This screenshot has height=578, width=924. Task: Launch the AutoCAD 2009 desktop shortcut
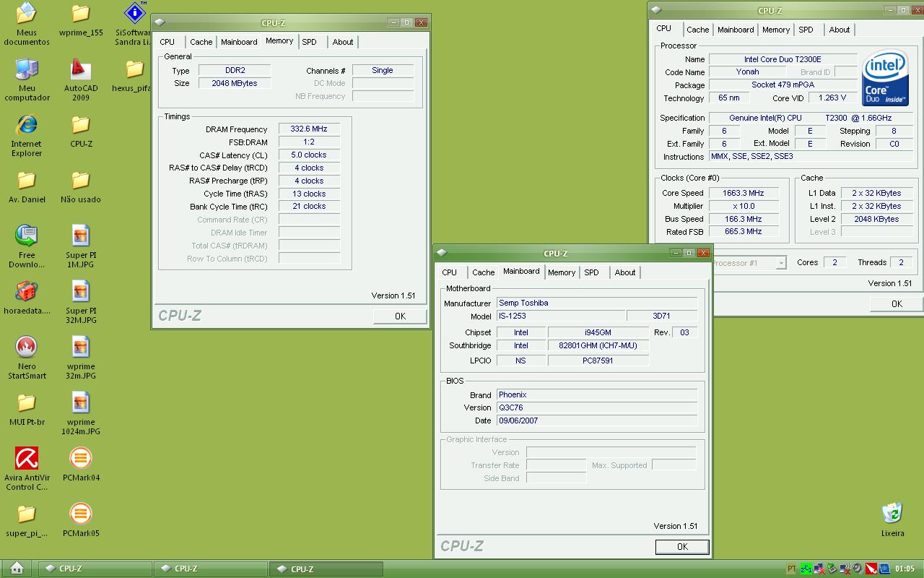tap(81, 79)
